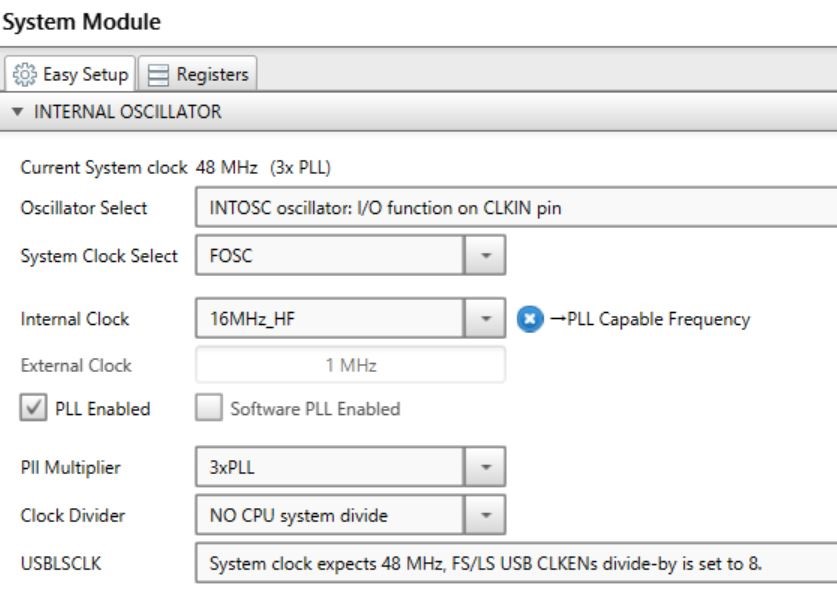Viewport: 837px width, 598px height.
Task: Disable the PLL Enabled checkbox
Action: (32, 409)
